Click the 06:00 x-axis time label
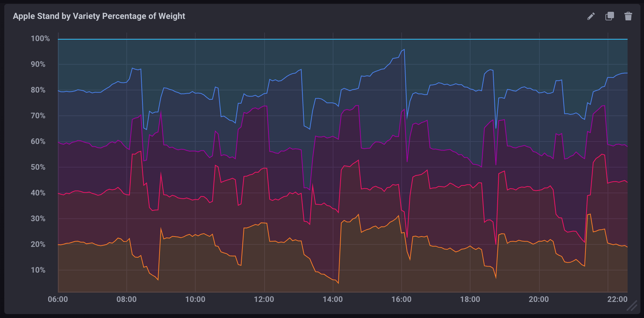The image size is (644, 318). coord(58,299)
